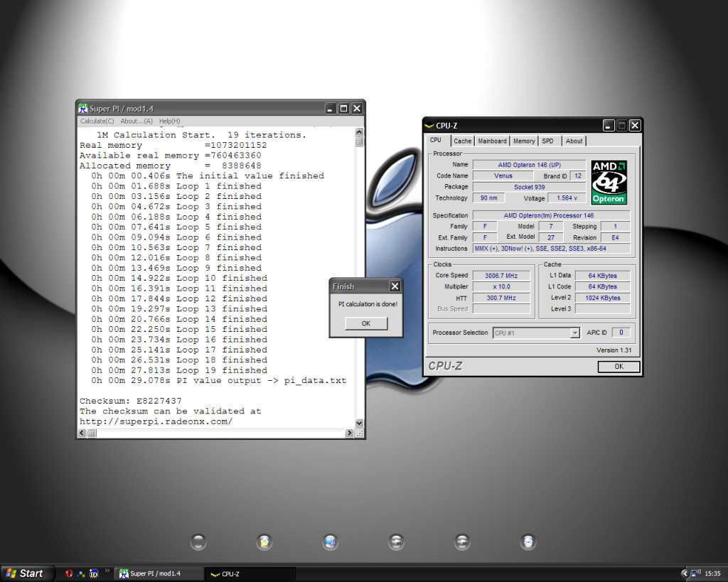Click Super PI vertical scrollbar up arrow

pos(359,131)
